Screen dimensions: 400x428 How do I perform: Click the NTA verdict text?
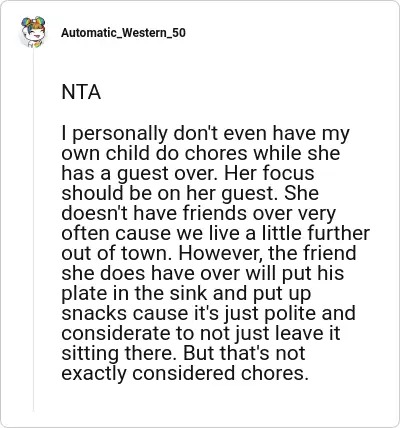[x=81, y=92]
